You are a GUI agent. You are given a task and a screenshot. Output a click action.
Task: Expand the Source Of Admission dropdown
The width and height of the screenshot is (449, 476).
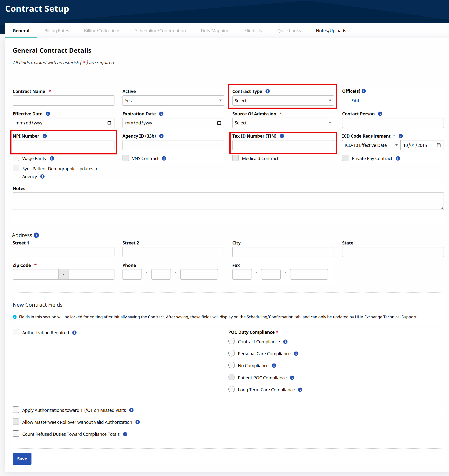click(283, 123)
